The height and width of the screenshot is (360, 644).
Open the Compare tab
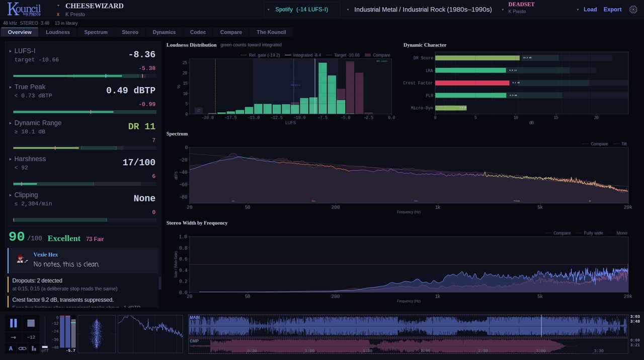click(x=231, y=32)
